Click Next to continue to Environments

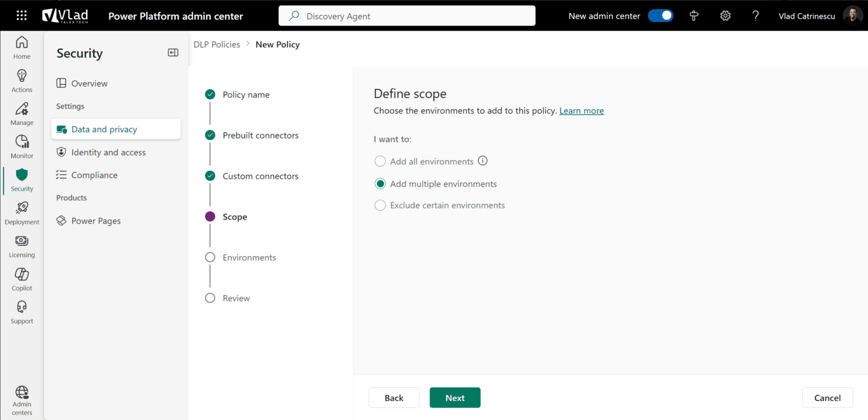[x=455, y=397]
